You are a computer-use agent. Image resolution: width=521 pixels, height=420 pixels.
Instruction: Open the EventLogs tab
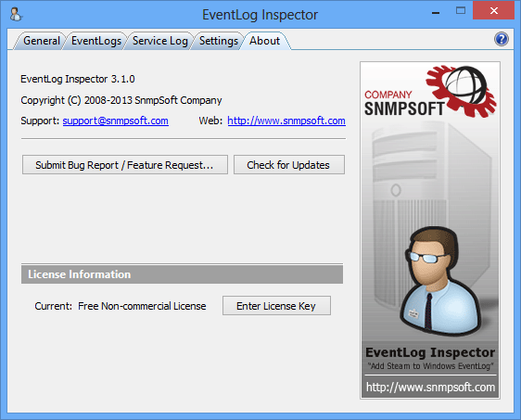pos(96,41)
